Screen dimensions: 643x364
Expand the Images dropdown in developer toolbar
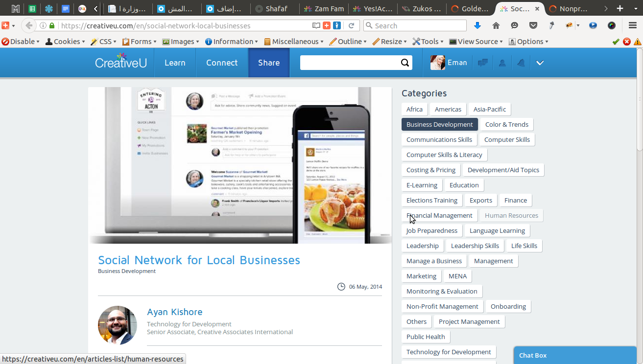pos(181,42)
